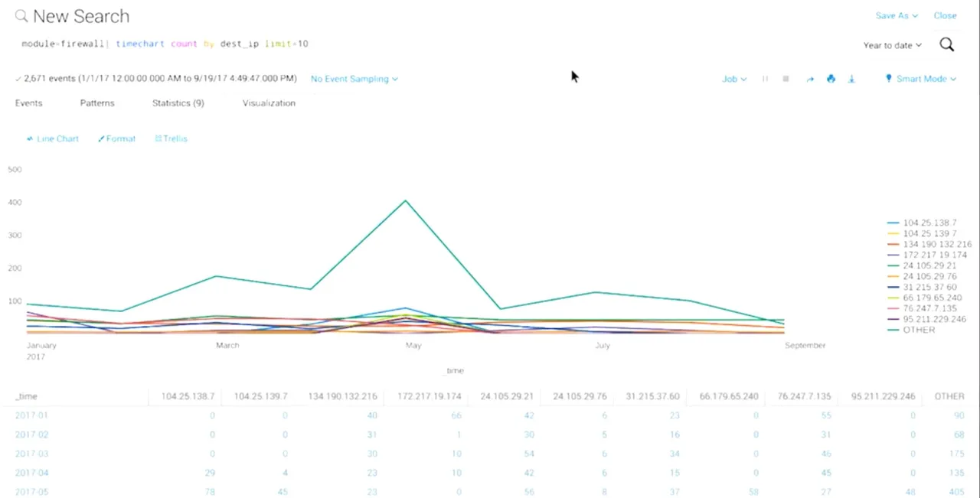This screenshot has width=980, height=498.
Task: Switch to the Visualization tab
Action: (269, 103)
